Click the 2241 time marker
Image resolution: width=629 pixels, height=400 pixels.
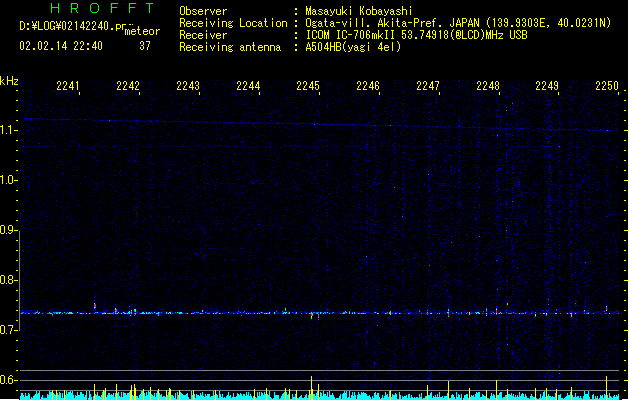[x=68, y=86]
